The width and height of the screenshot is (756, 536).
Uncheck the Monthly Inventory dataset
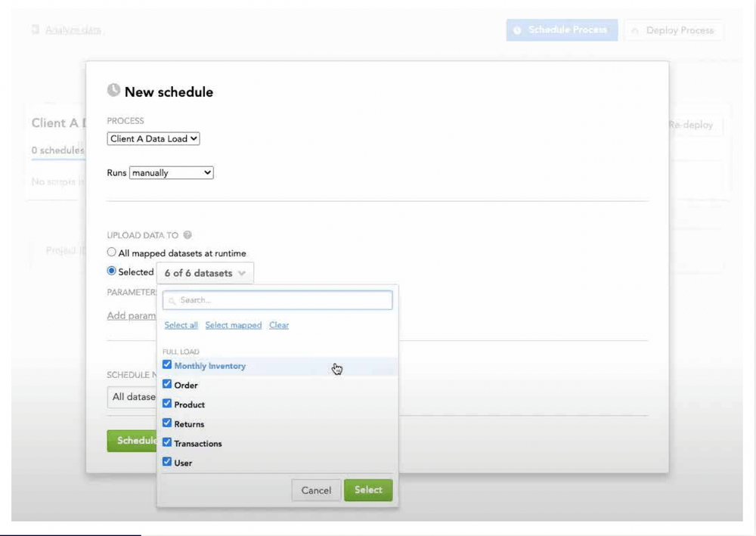(167, 365)
